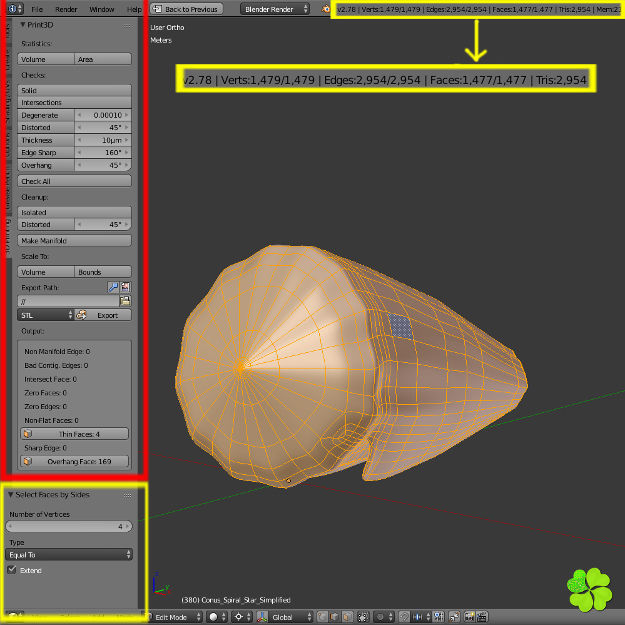Click the OpenGL render image icon
Image resolution: width=625 pixels, height=625 pixels.
pyautogui.click(x=470, y=617)
